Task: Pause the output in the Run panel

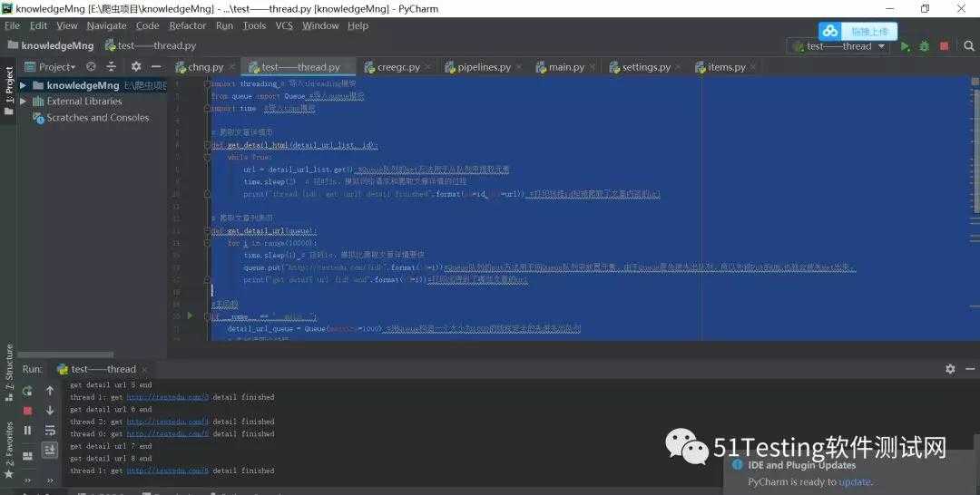Action: [x=27, y=430]
